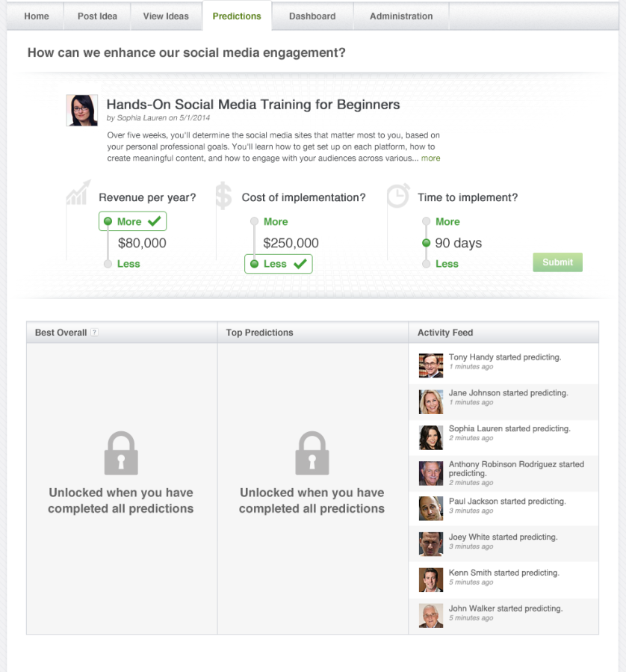This screenshot has height=672, width=626.
Task: Select More for Revenue per year
Action: pyautogui.click(x=129, y=221)
